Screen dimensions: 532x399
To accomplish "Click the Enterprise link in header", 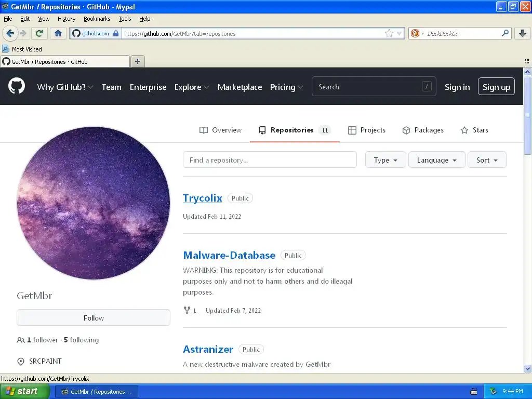I will [148, 87].
